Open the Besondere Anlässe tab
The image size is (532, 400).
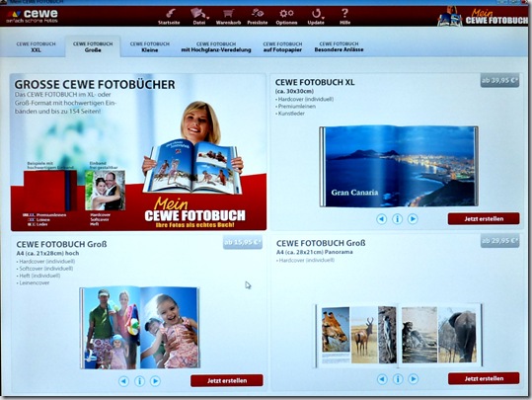pyautogui.click(x=339, y=46)
